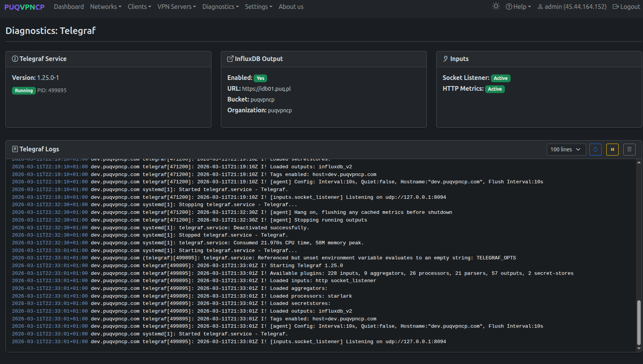Click the admin user account entry
Image resolution: width=643 pixels, height=364 pixels.
572,7
